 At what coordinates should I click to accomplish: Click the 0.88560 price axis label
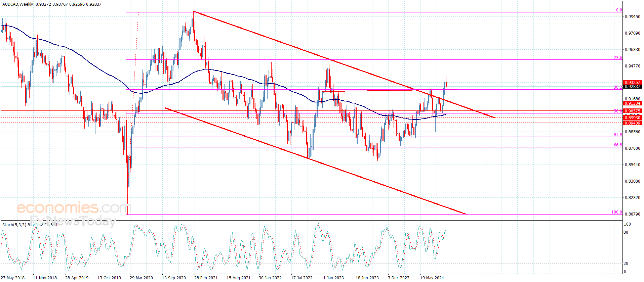coord(632,132)
